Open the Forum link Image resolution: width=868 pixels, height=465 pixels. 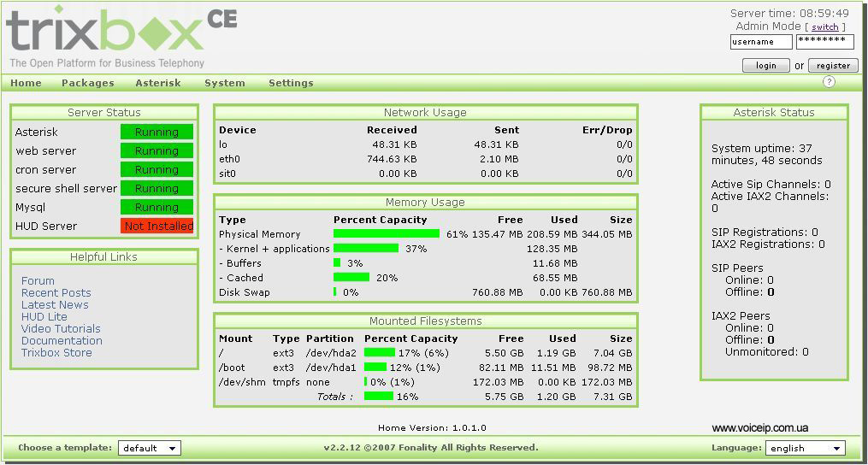point(38,280)
